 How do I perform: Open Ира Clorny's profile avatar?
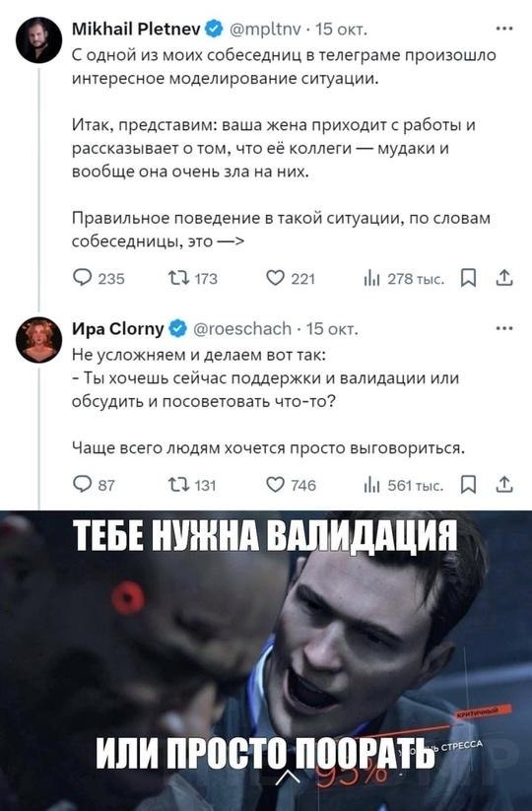[39, 339]
